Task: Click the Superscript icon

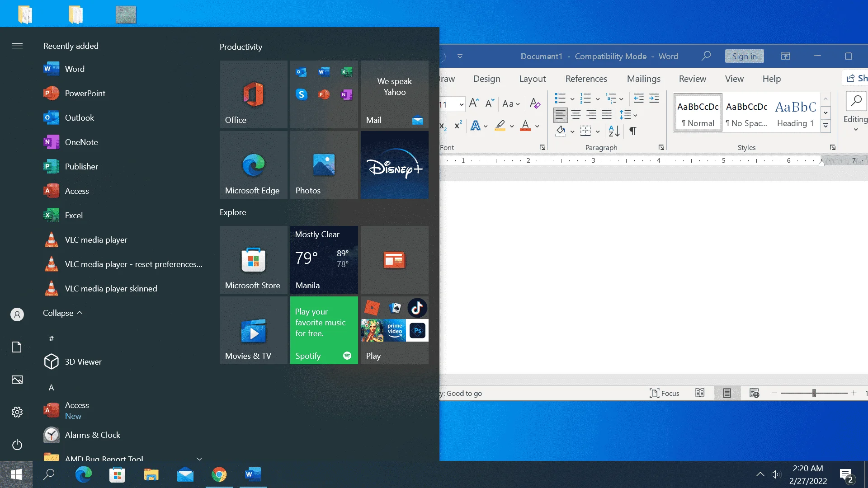Action: coord(458,125)
